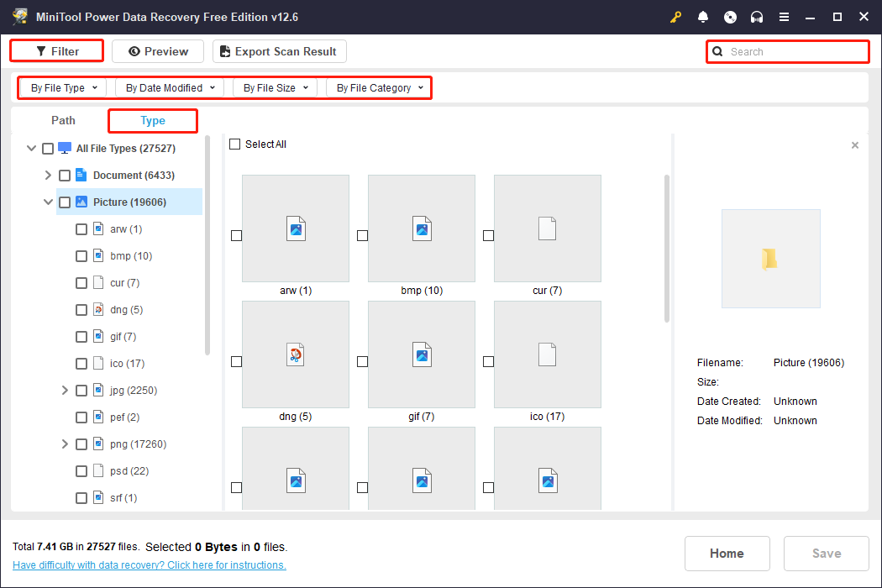The image size is (882, 588).
Task: Tick the checkbox next to bmp (10)
Action: (81, 255)
